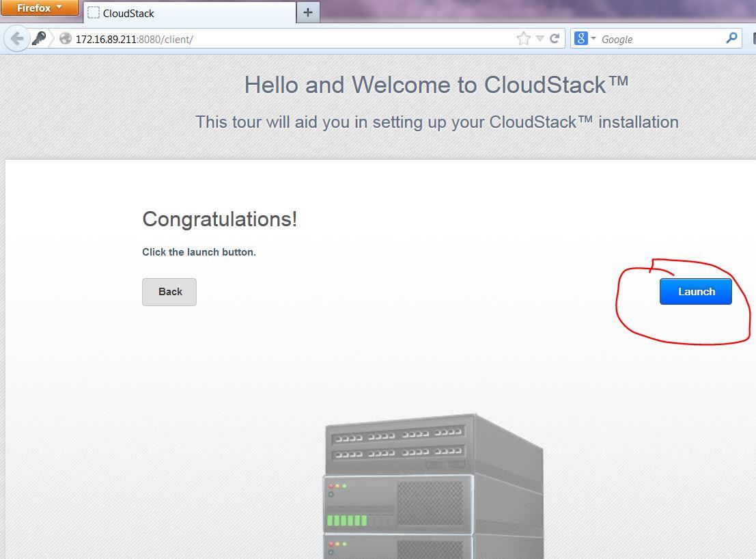Reload the page with refresh icon

pos(555,38)
